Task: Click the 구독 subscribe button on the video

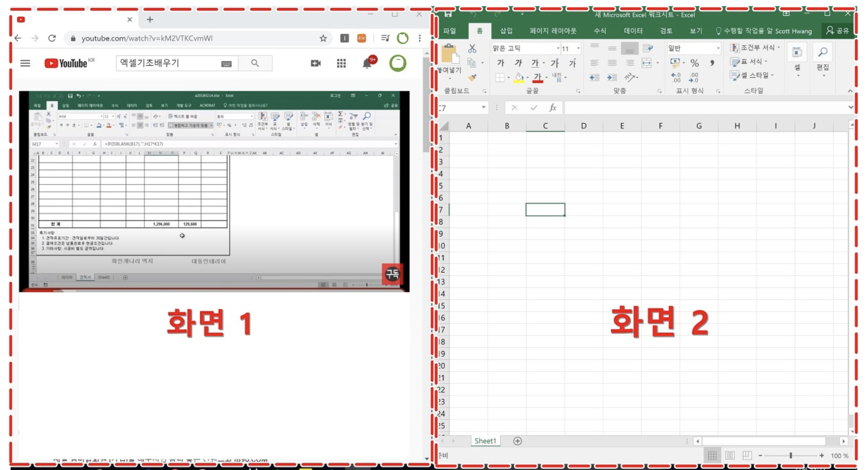Action: [392, 274]
